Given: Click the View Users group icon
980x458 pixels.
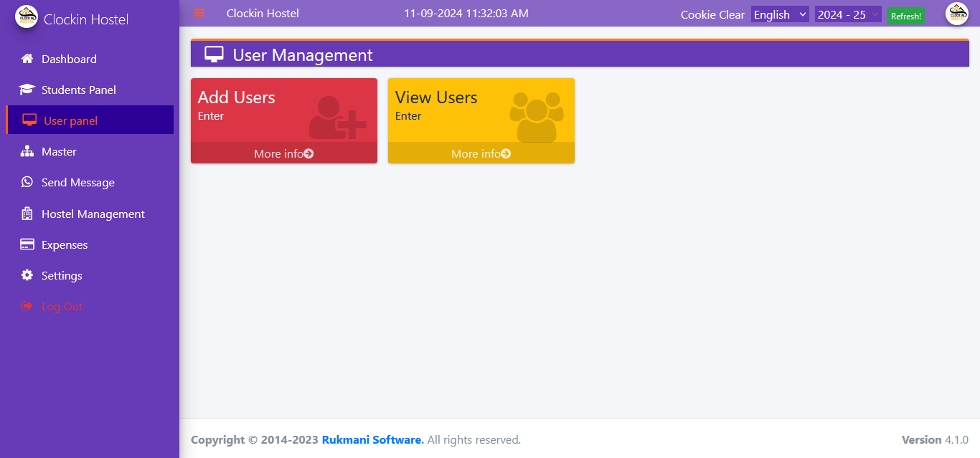Looking at the screenshot, I should (x=536, y=116).
